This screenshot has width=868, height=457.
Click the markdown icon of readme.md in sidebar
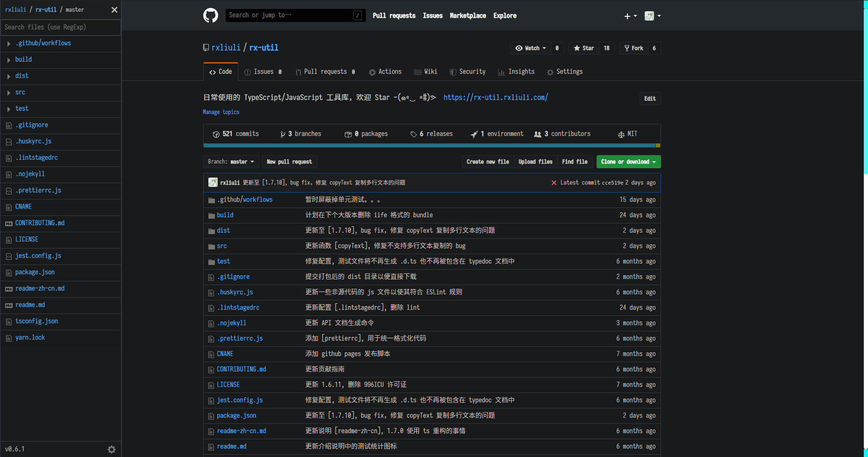pyautogui.click(x=9, y=305)
